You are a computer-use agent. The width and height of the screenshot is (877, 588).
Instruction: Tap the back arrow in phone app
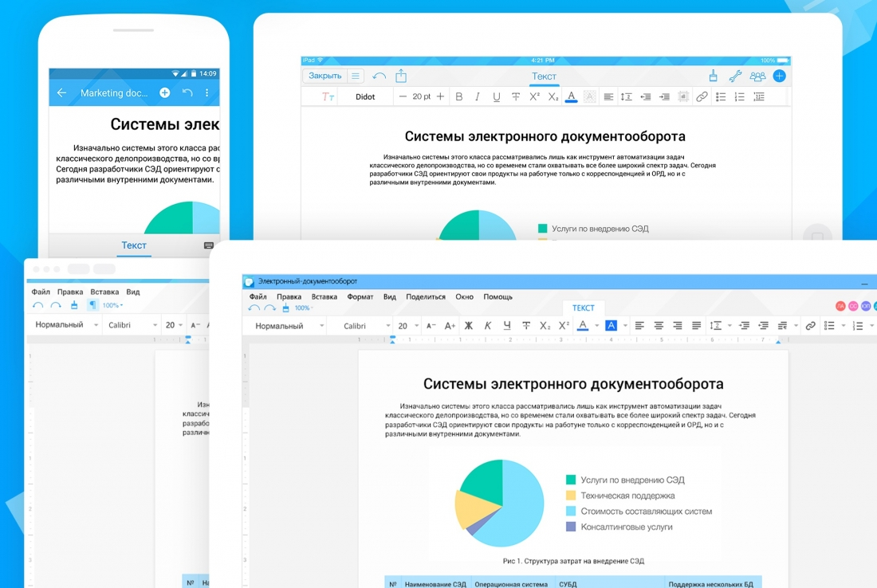coord(61,92)
